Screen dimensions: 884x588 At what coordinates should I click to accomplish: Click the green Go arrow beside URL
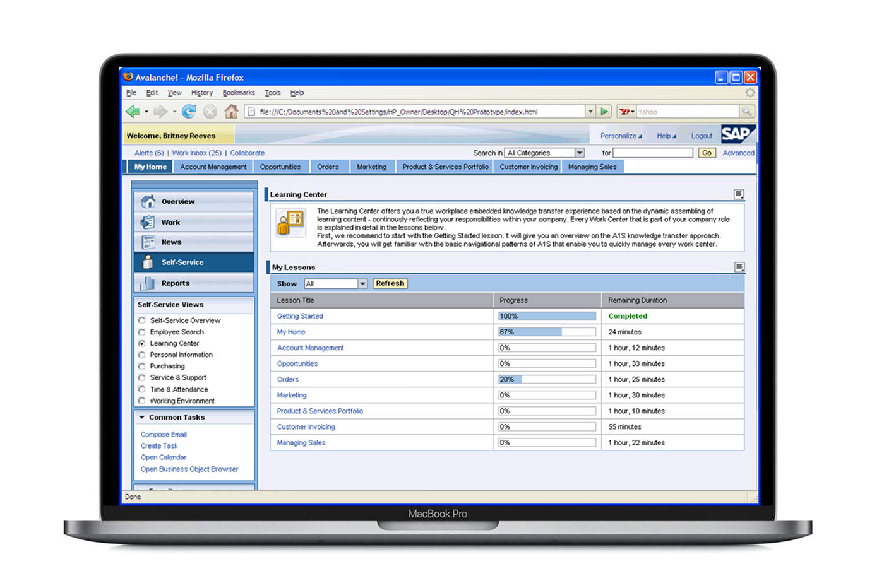604,112
